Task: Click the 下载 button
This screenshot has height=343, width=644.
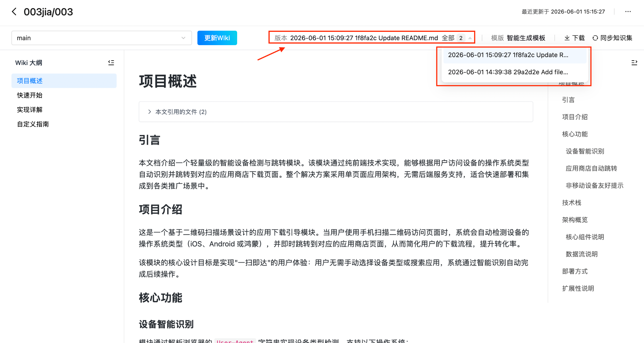Action: coord(574,38)
